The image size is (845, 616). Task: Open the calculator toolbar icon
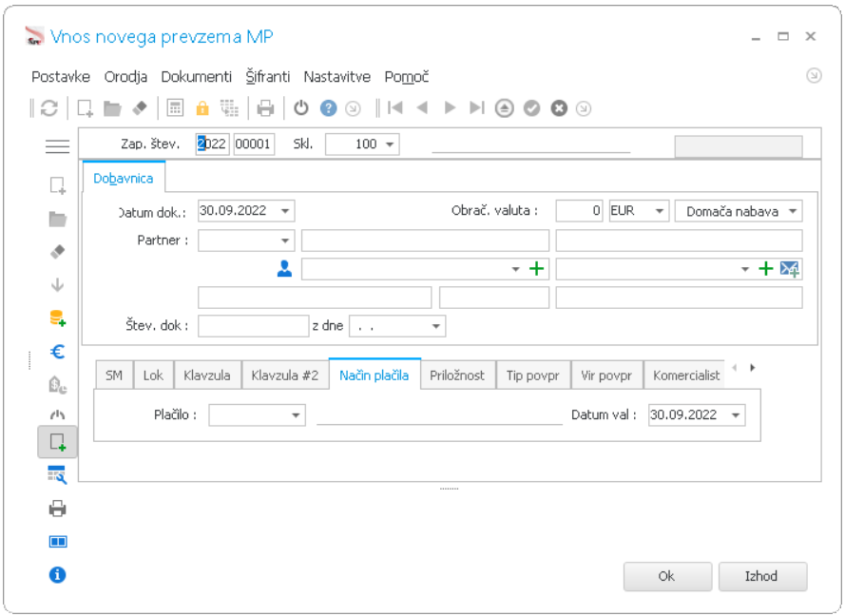pos(175,108)
